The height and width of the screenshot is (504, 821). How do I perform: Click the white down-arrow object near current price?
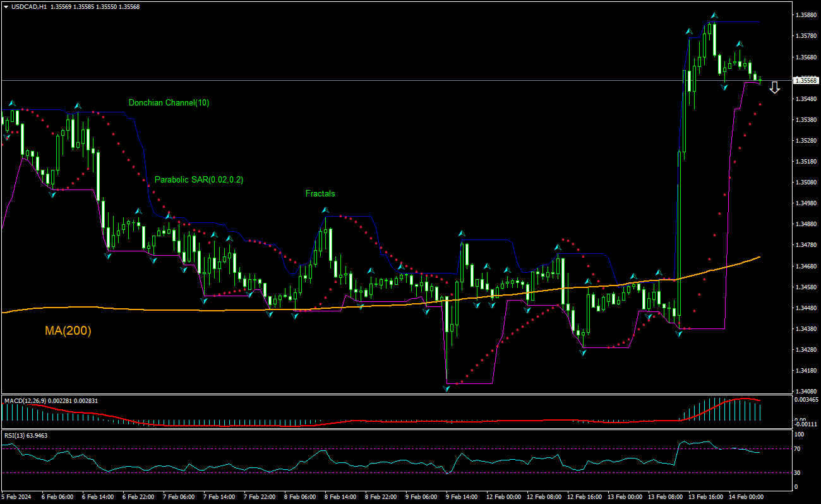776,88
